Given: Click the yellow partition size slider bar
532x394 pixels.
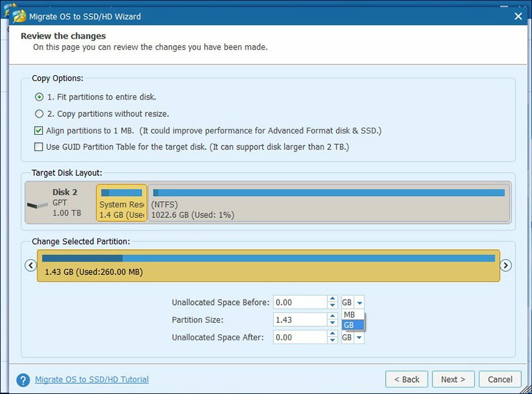Looking at the screenshot, I should point(269,266).
